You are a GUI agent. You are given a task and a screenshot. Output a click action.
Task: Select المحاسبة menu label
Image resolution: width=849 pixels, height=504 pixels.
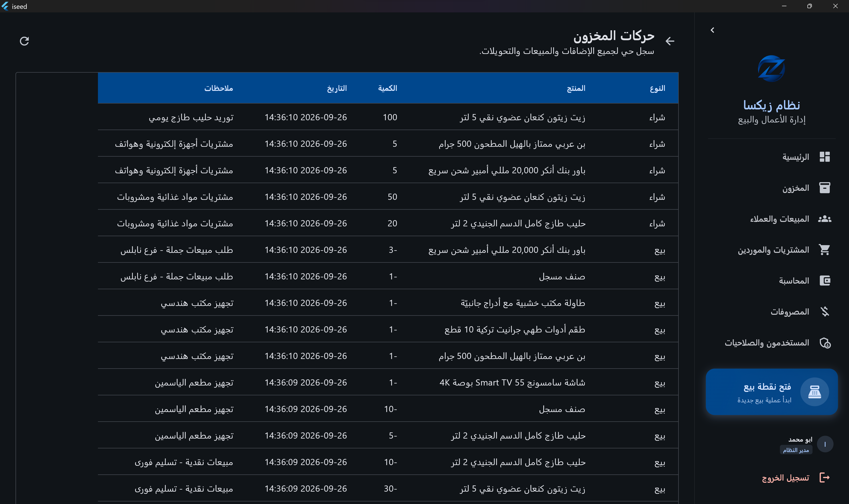coord(794,281)
